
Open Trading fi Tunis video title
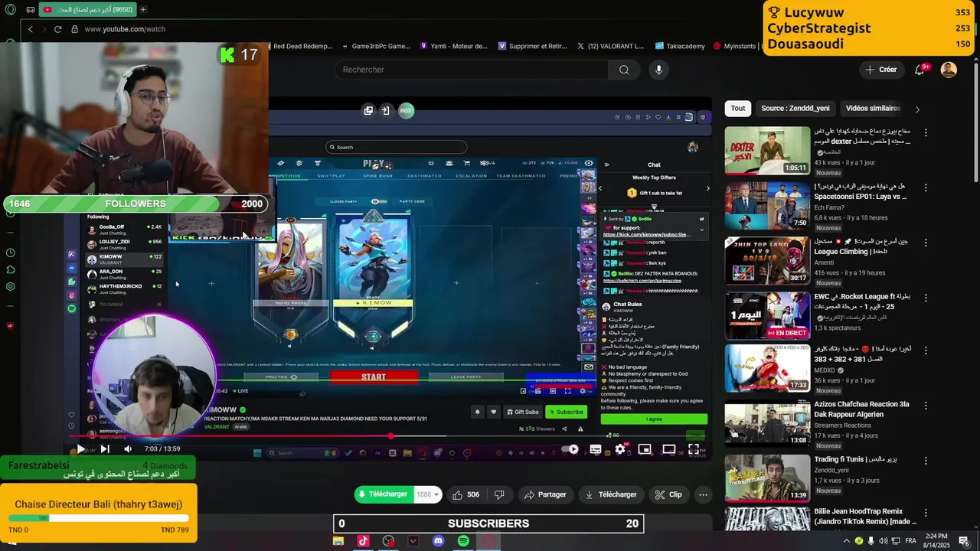[x=855, y=459]
